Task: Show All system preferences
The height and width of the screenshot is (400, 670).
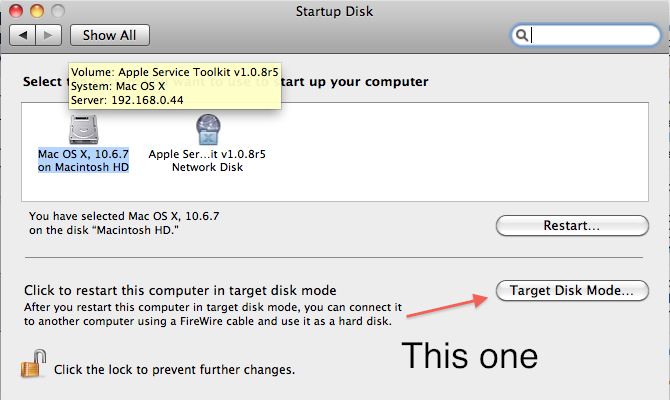Action: 110,35
